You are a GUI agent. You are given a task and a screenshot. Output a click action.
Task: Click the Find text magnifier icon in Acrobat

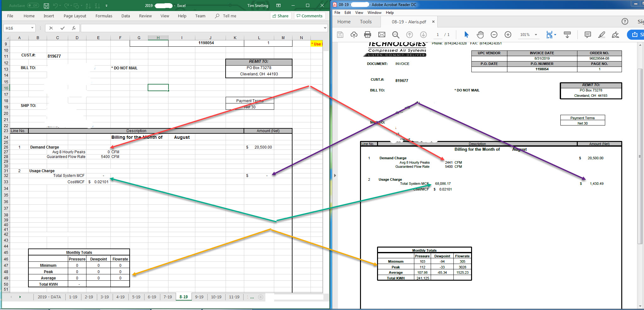pyautogui.click(x=396, y=35)
